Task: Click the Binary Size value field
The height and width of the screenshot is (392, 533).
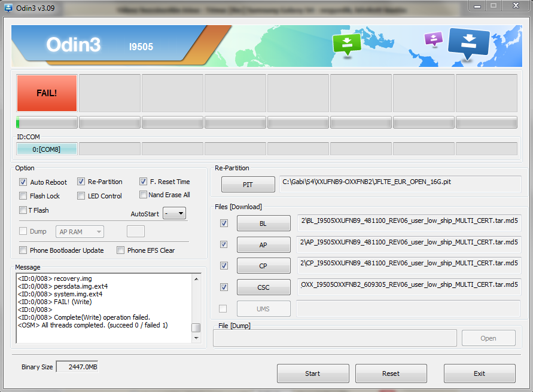Action: [77, 367]
